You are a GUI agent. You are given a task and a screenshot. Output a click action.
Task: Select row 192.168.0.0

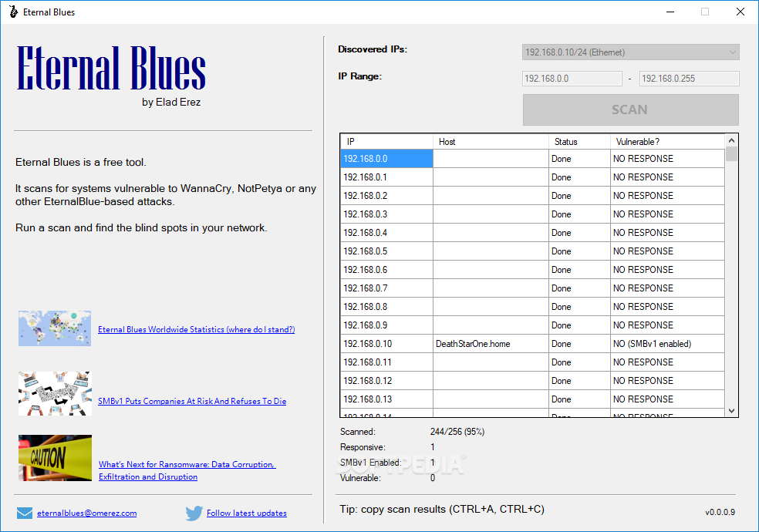tap(532, 159)
